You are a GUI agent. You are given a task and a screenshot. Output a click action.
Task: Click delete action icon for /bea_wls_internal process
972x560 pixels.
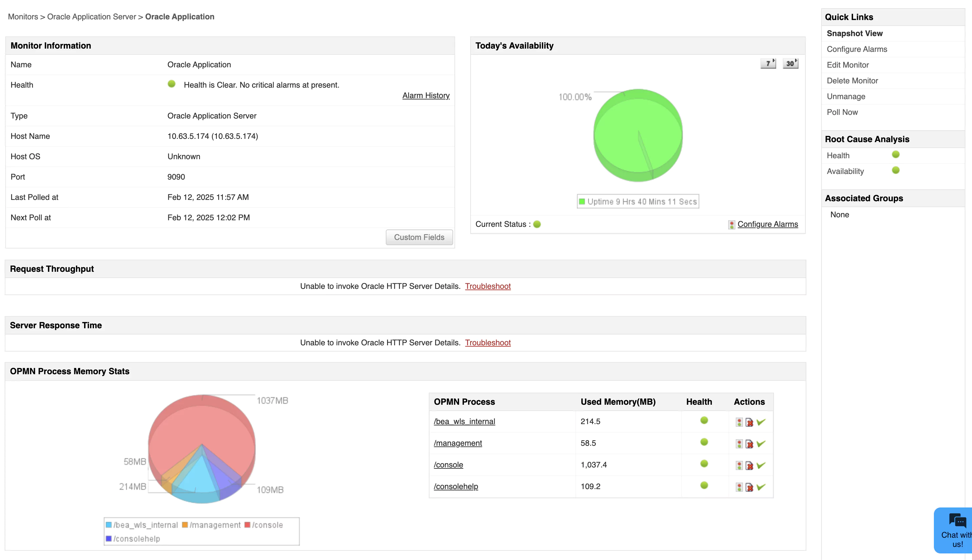click(x=749, y=421)
